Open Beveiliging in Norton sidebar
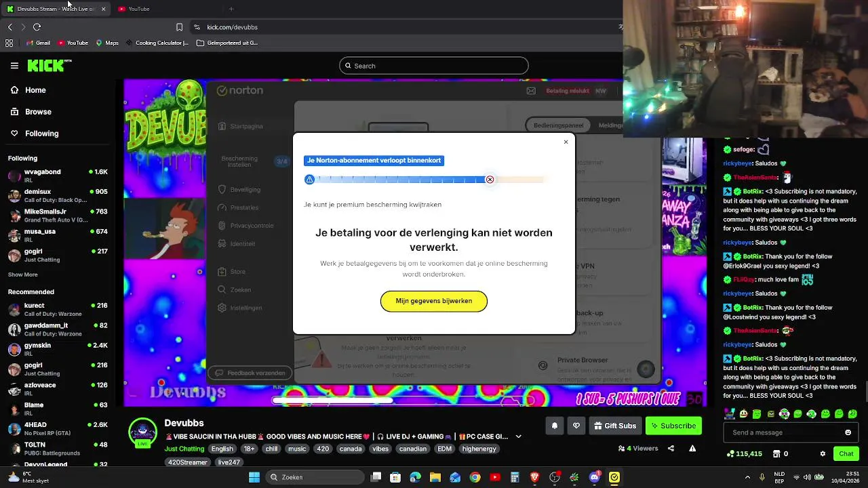Viewport: 868px width, 488px height. [x=239, y=190]
